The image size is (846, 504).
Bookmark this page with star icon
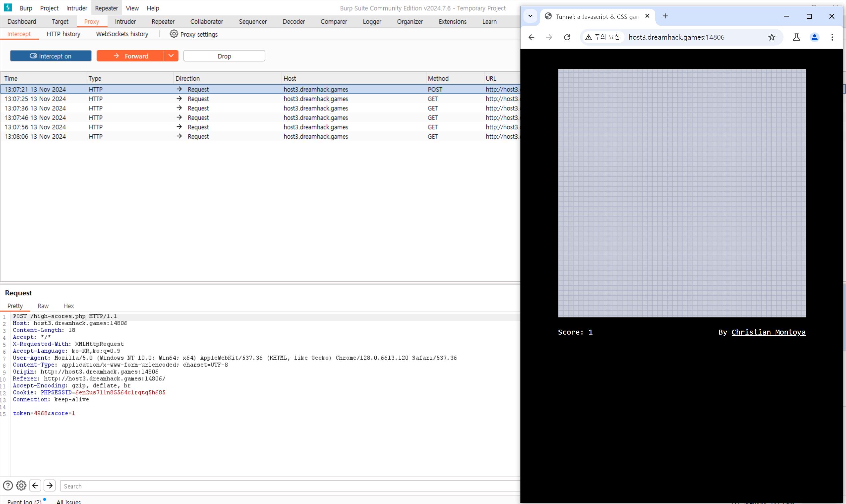pyautogui.click(x=772, y=37)
